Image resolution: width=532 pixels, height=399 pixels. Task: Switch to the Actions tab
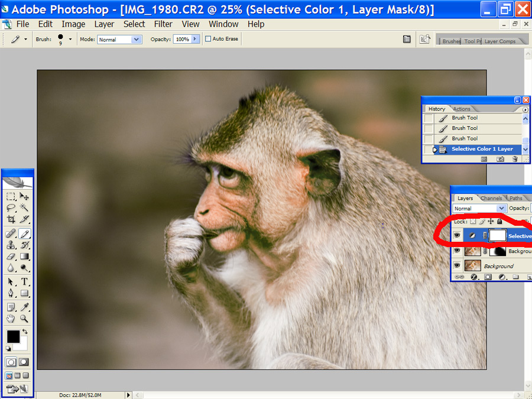(462, 109)
